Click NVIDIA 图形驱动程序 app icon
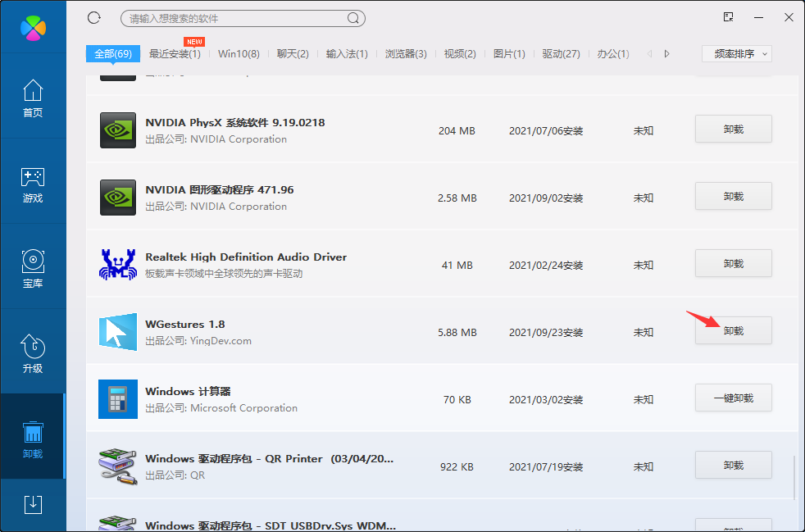The image size is (805, 532). point(118,198)
